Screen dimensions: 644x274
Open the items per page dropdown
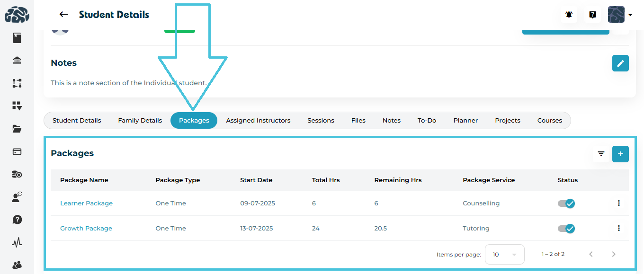[x=504, y=255]
